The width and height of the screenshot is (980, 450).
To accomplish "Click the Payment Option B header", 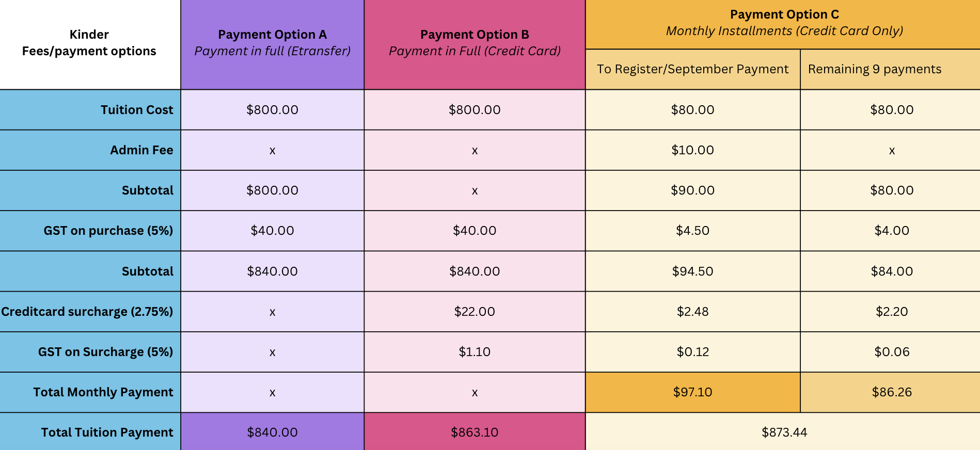I will (x=475, y=44).
